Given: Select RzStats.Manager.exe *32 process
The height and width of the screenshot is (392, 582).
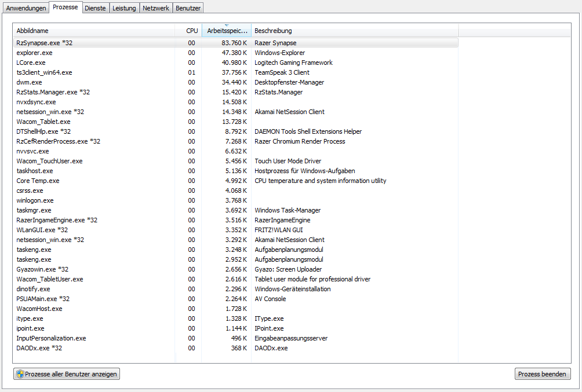Looking at the screenshot, I should click(x=236, y=92).
